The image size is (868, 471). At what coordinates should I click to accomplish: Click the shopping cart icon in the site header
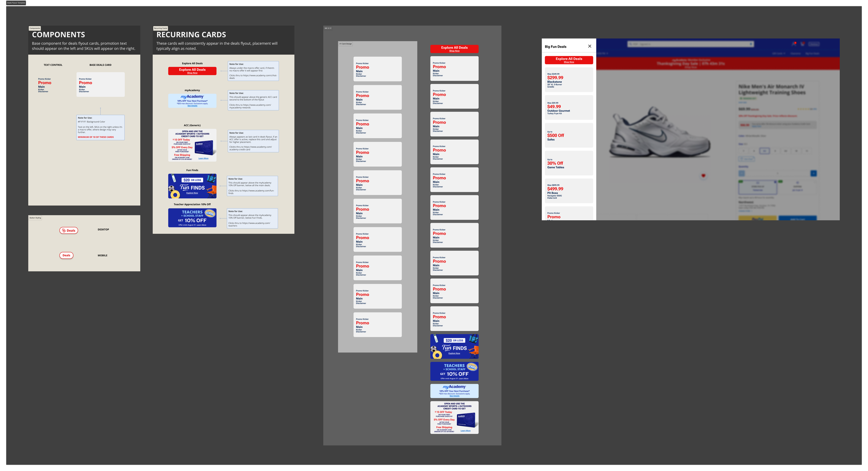pos(802,44)
